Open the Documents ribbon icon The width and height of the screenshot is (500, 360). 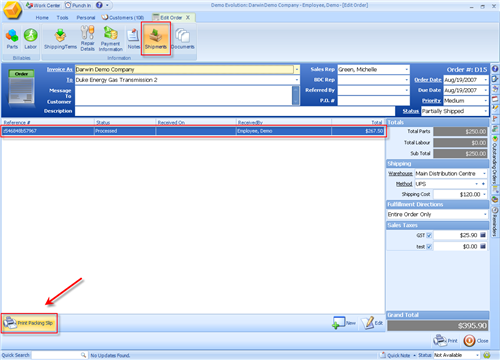(x=183, y=39)
